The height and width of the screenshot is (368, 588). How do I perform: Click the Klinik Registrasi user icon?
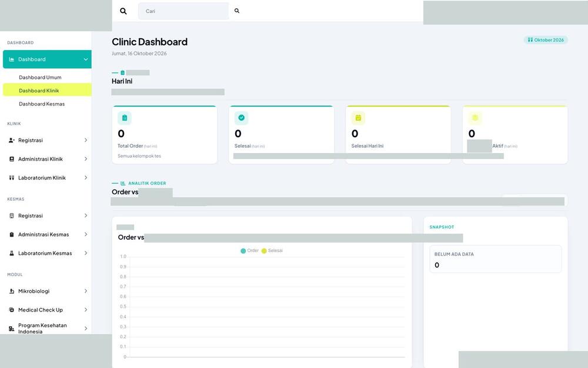(x=12, y=140)
